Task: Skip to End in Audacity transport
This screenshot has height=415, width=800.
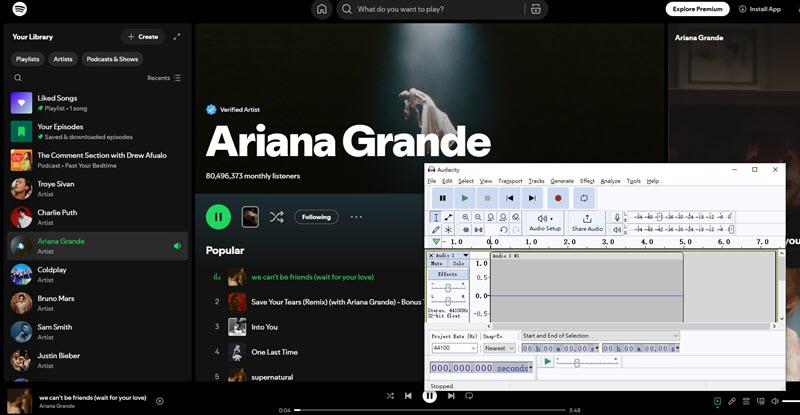Action: (x=532, y=198)
